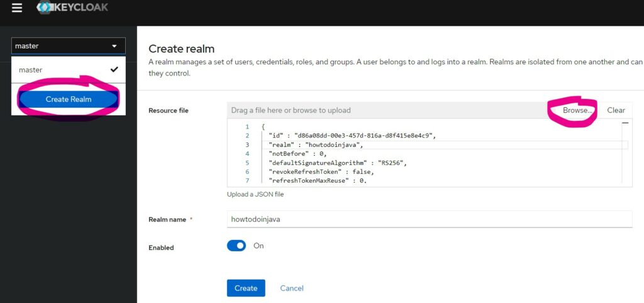Click the "id" line in JSON editor
644x303 pixels.
(x=352, y=135)
